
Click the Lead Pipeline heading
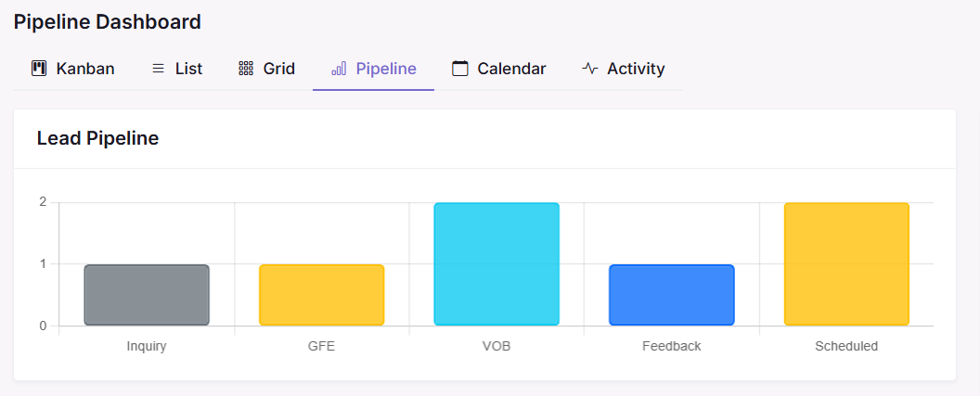[x=97, y=138]
